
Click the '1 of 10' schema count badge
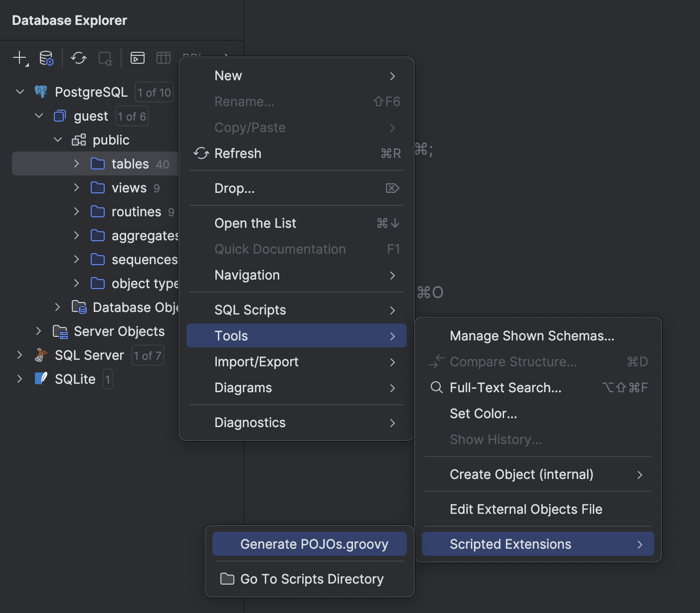click(154, 92)
